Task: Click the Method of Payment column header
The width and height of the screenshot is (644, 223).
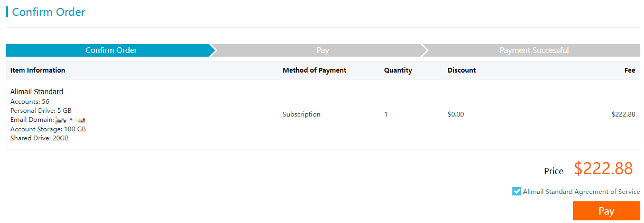Action: (x=314, y=70)
